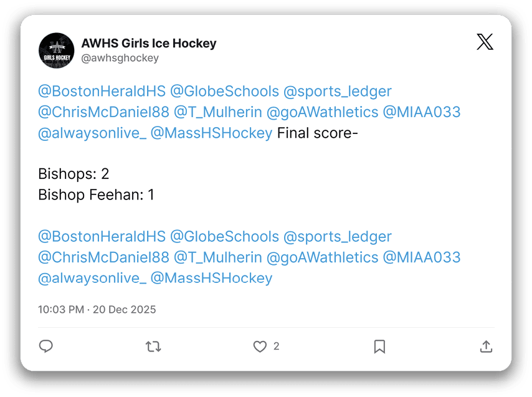Open the AWHS Girls Ice Hockey display name
The image size is (532, 397).
pyautogui.click(x=149, y=43)
